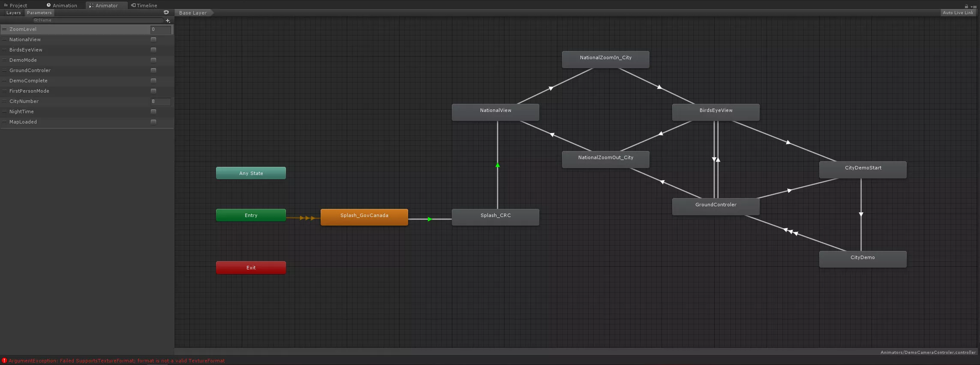Viewport: 980px width, 365px height.
Task: Grab the drag handle beside ZoomLevel parameter
Action: (x=4, y=29)
